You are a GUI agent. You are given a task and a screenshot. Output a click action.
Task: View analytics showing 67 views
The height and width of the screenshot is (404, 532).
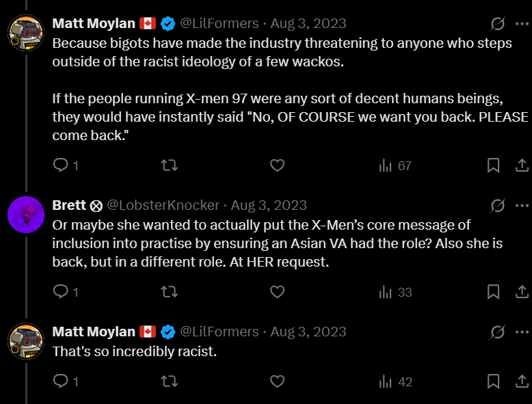click(x=395, y=165)
